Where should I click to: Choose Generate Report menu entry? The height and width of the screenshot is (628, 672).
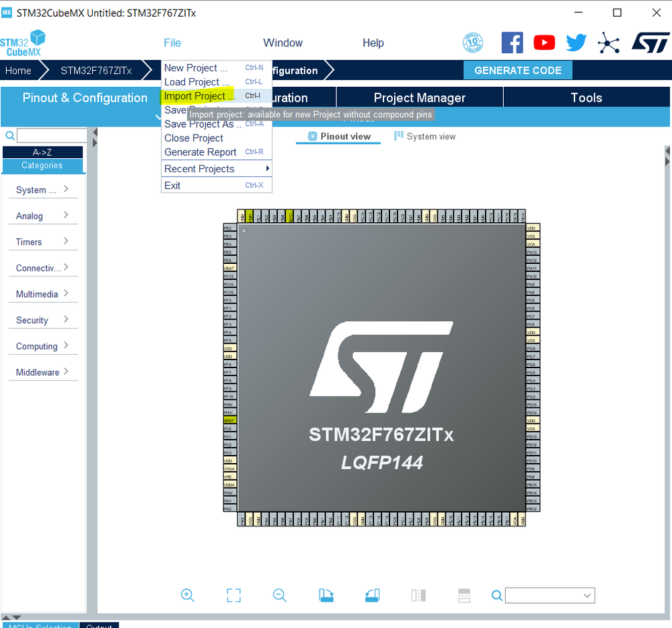point(217,152)
